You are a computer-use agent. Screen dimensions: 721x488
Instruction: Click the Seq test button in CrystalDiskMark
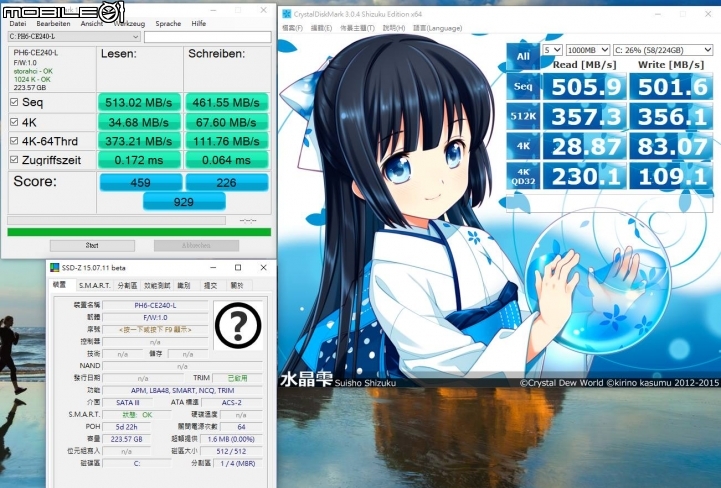523,86
